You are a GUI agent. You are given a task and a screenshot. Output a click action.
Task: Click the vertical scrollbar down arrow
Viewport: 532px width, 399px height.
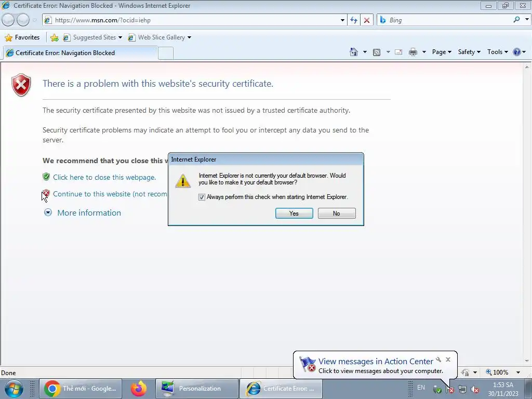point(527,361)
